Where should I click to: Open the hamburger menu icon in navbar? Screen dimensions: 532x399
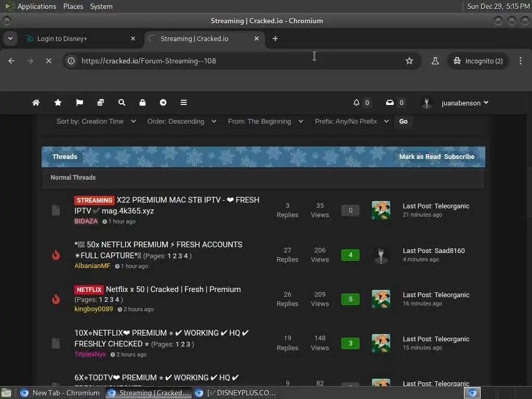pos(183,102)
